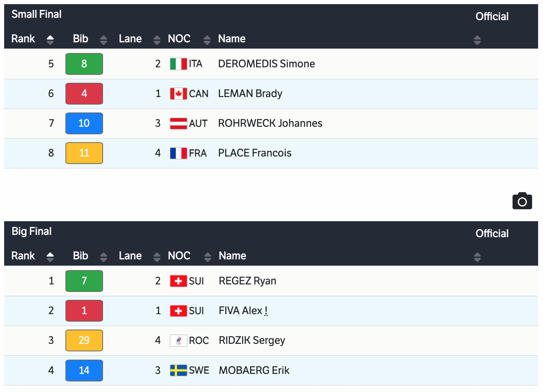
Task: Click the ROC flag icon
Action: pyautogui.click(x=178, y=340)
